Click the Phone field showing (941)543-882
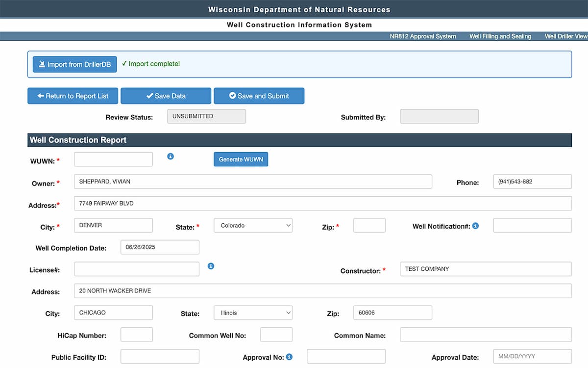Image resolution: width=588 pixels, height=368 pixels. tap(532, 182)
